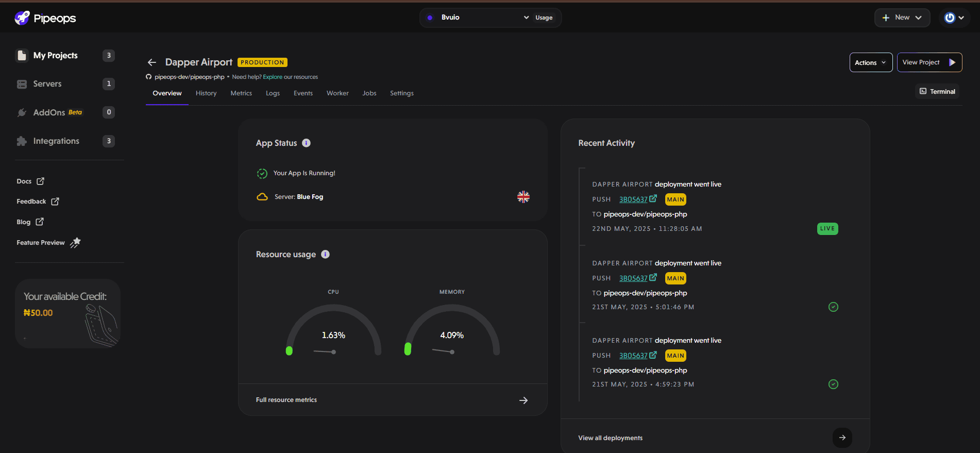The image size is (980, 453).
Task: Open My Projects in sidebar
Action: [65, 55]
